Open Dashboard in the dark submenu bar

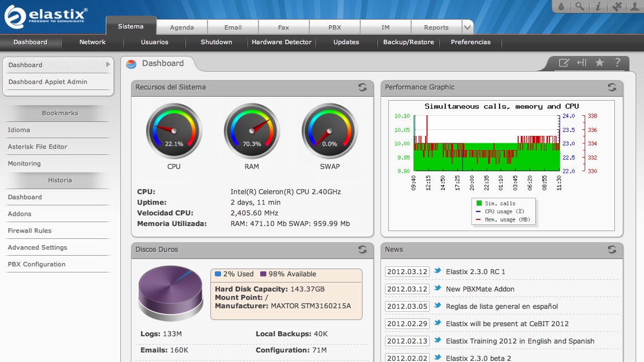[x=30, y=42]
